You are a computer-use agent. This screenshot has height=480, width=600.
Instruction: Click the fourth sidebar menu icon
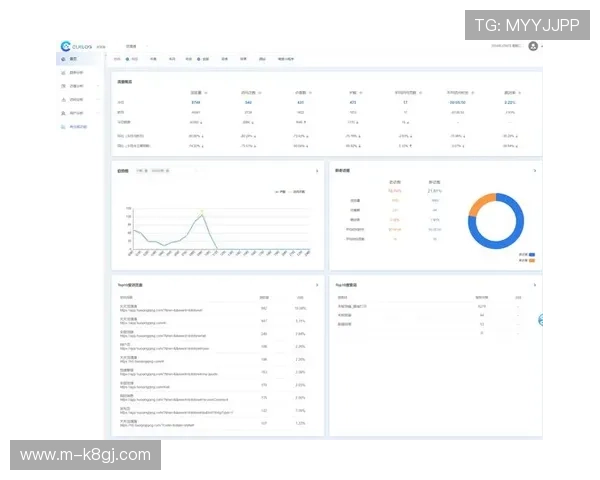[x=62, y=100]
